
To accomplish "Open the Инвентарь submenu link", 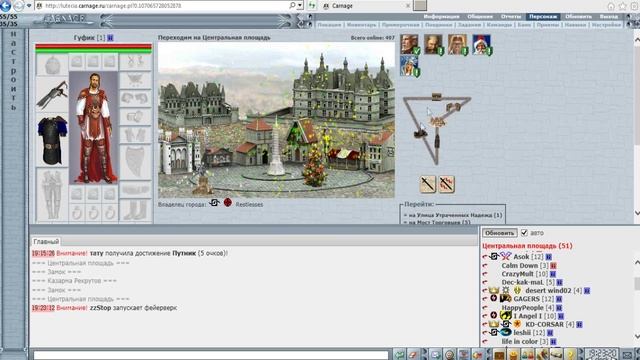I will coord(362,25).
